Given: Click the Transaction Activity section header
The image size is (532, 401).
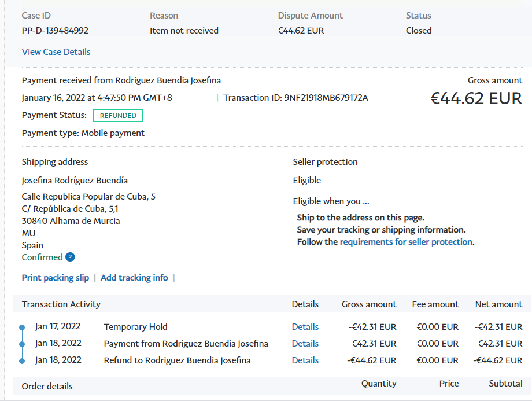Looking at the screenshot, I should pyautogui.click(x=61, y=304).
